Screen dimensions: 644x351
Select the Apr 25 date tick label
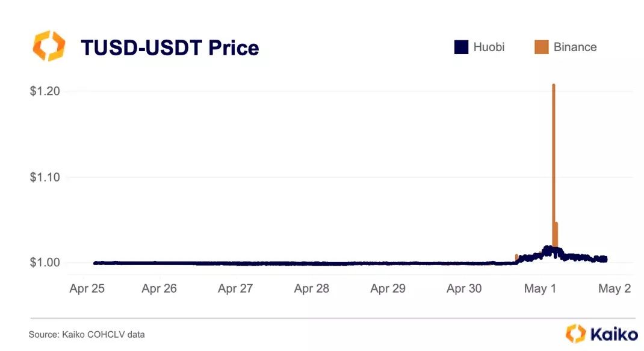click(x=87, y=288)
